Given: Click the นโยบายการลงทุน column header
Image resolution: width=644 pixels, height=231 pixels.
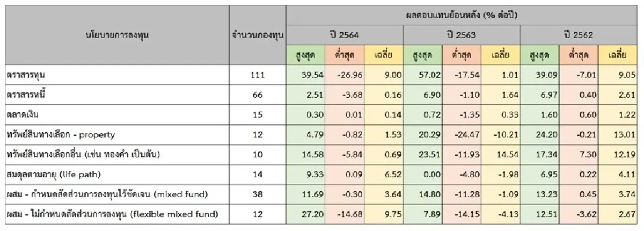Looking at the screenshot, I should tap(116, 35).
